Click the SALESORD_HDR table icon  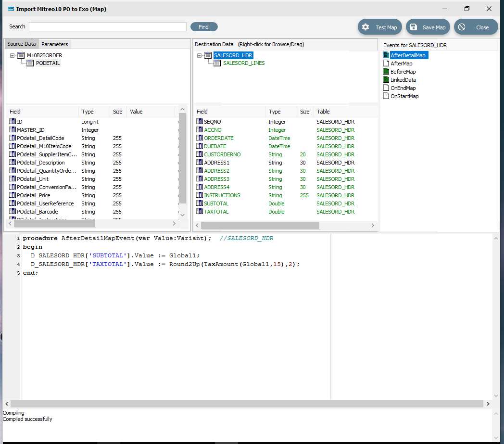coord(208,55)
